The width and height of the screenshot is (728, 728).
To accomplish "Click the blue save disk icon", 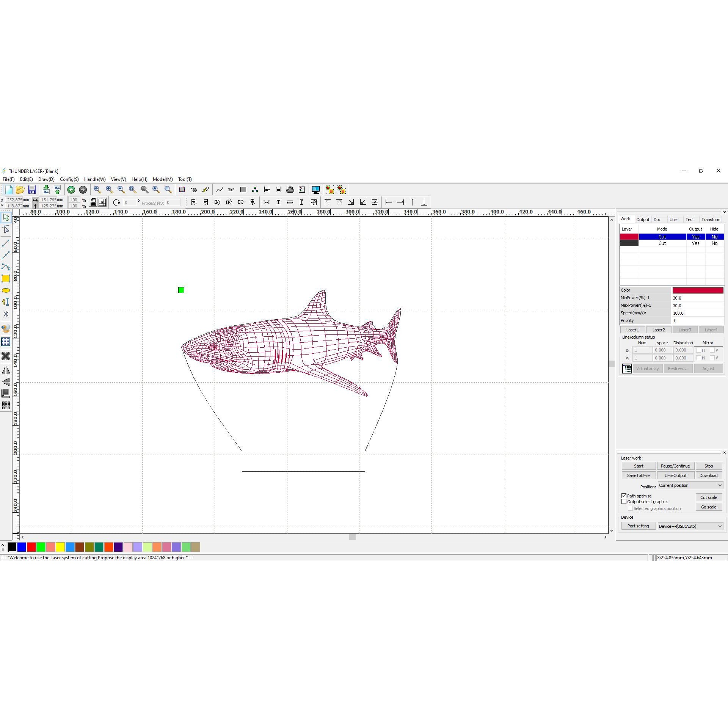I will coord(32,190).
